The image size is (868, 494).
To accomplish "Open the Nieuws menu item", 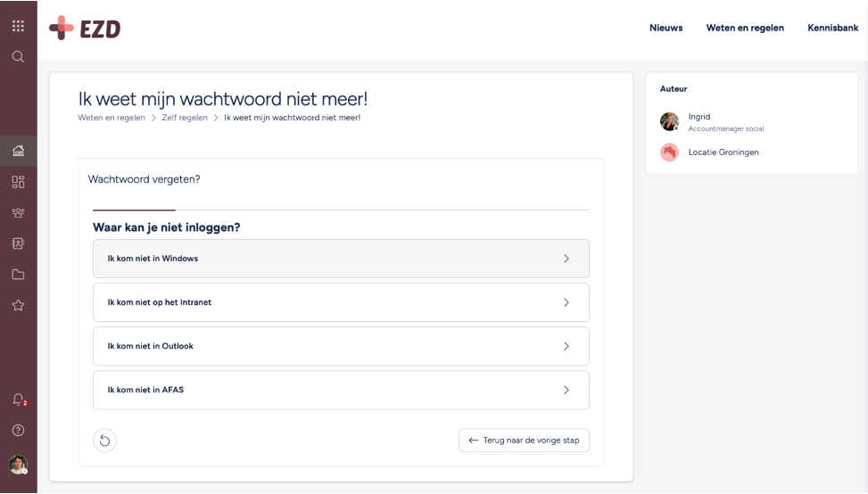I will pyautogui.click(x=666, y=28).
